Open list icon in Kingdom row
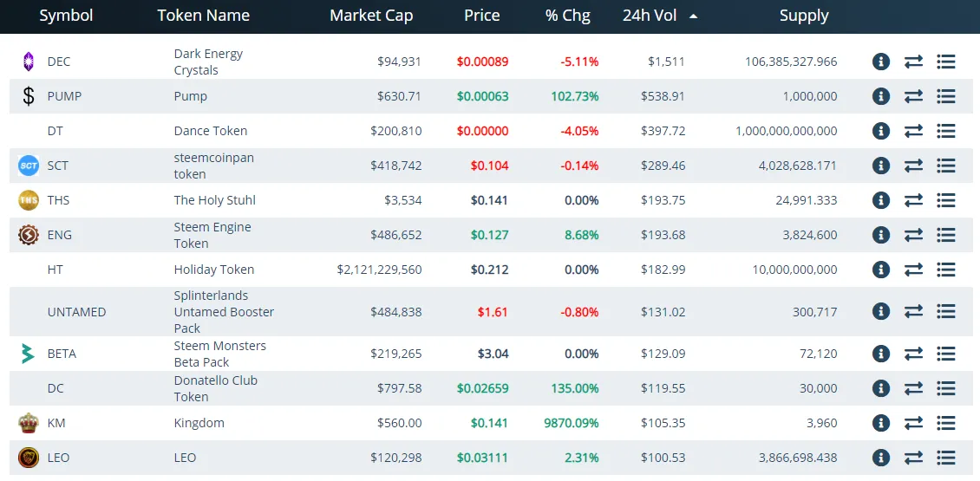 (946, 423)
